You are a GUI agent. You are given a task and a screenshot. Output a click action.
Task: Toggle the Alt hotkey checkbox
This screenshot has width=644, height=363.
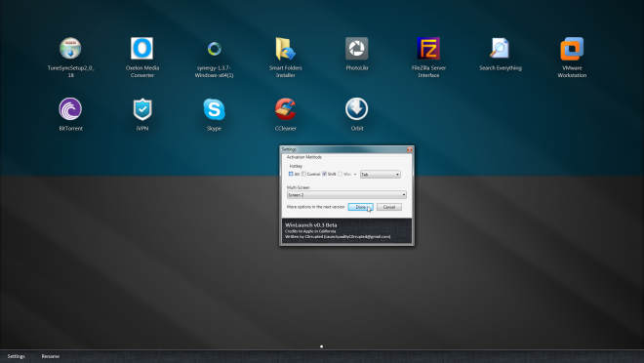pyautogui.click(x=291, y=174)
